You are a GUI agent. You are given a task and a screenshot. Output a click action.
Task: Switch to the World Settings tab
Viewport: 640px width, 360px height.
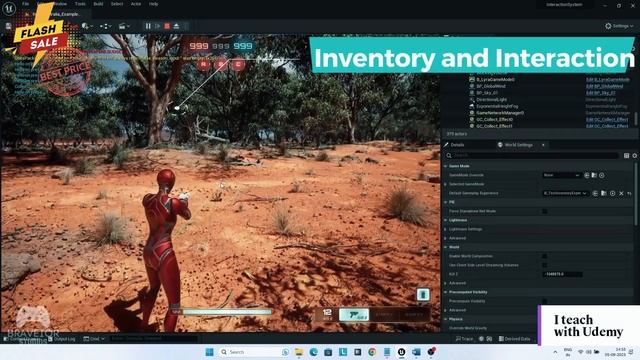point(518,145)
